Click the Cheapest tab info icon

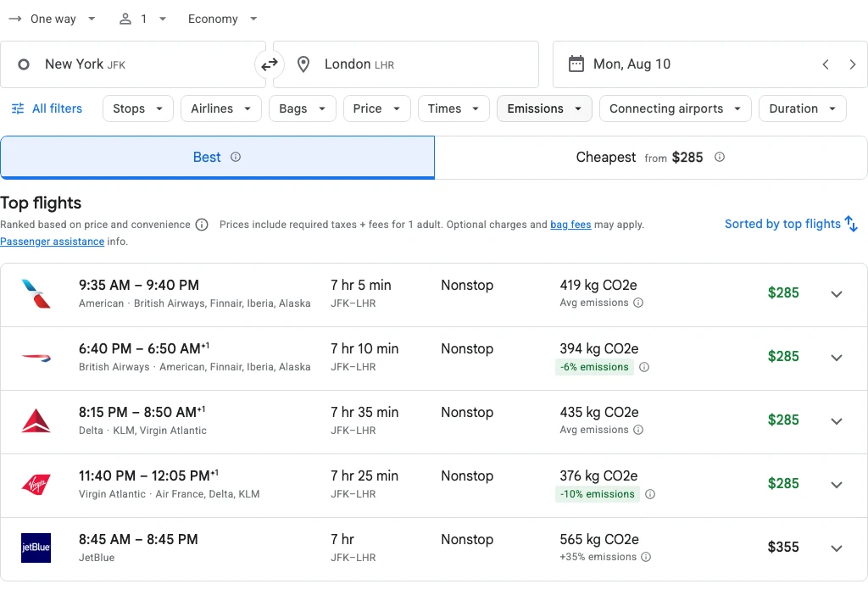720,157
